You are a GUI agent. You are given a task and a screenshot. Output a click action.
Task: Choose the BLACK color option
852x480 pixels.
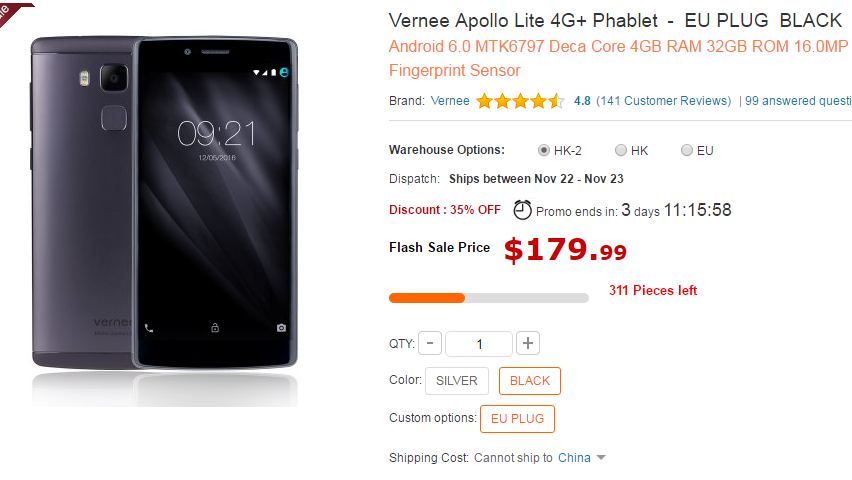[530, 381]
